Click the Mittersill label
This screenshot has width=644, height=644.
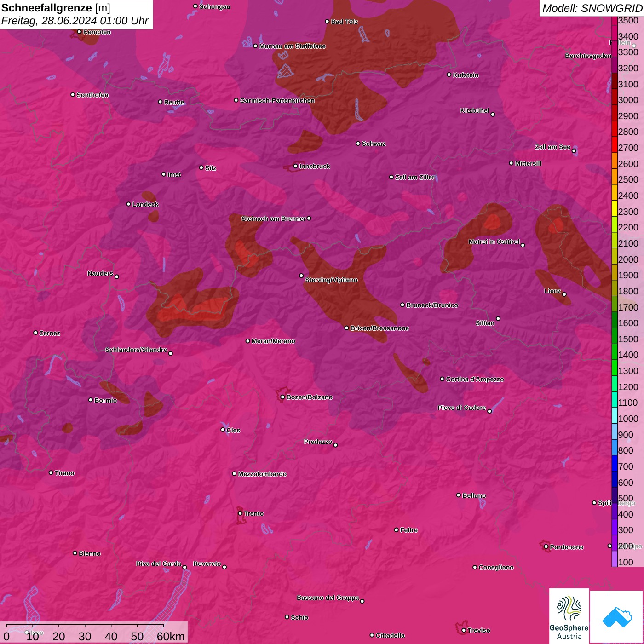click(528, 163)
